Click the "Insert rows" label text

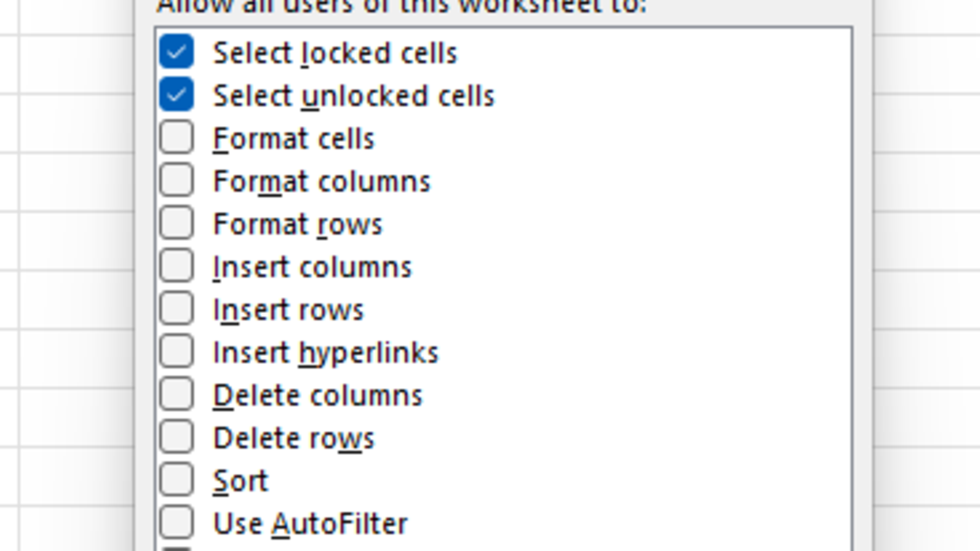click(288, 310)
